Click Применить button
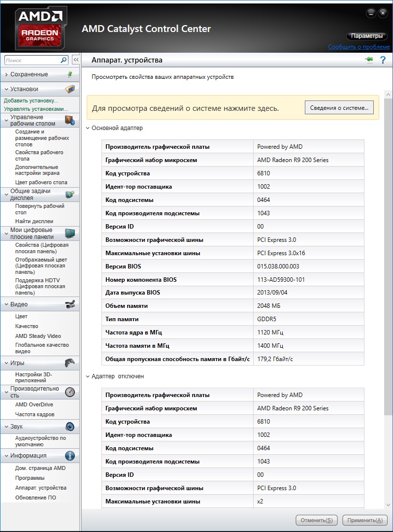393x532 pixels. click(365, 520)
